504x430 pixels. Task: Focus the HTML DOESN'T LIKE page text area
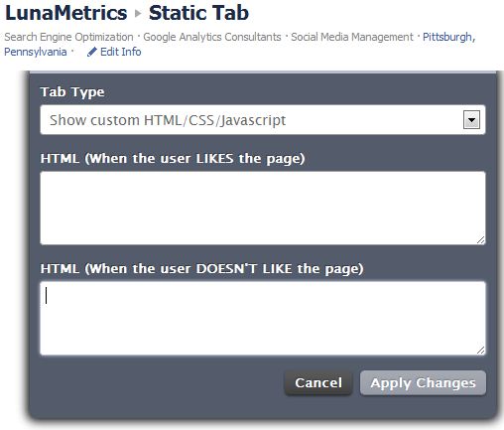point(263,318)
